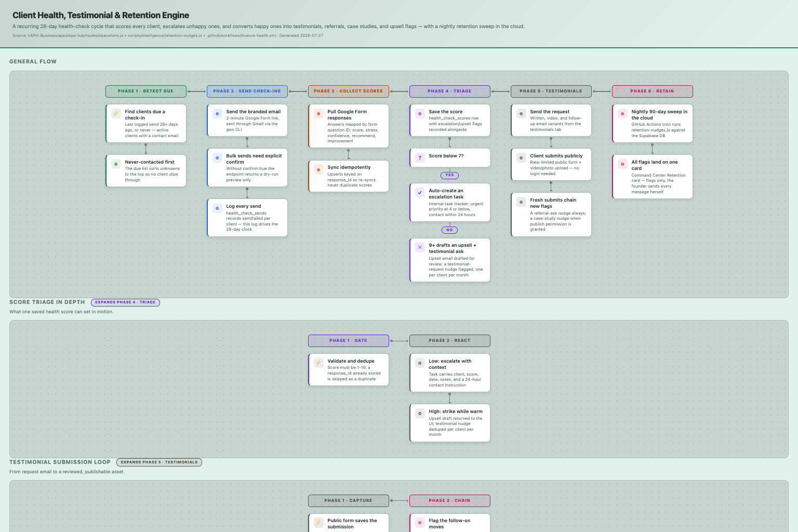Image resolution: width=798 pixels, height=532 pixels.
Task: Click 'Upsell draft returned to the UI' text
Action: [456, 427]
